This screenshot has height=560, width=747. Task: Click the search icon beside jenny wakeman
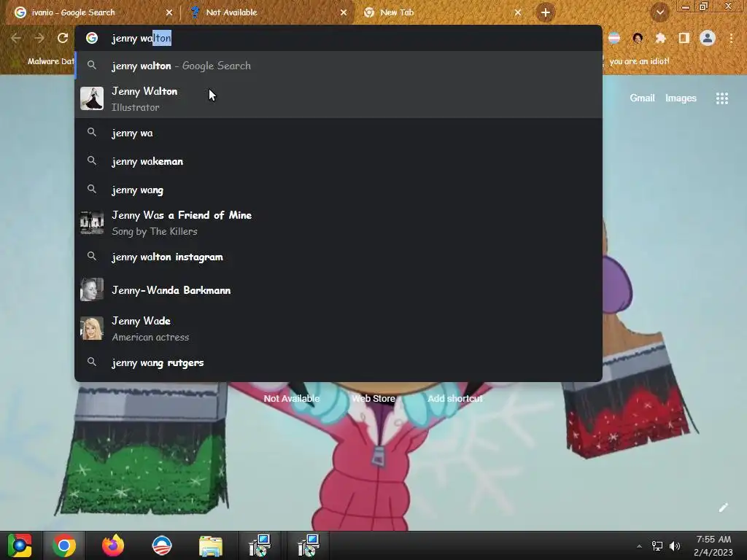tap(92, 161)
